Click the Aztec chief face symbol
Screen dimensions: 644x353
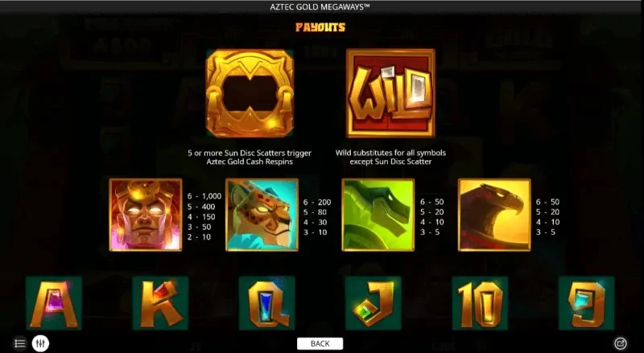[146, 215]
